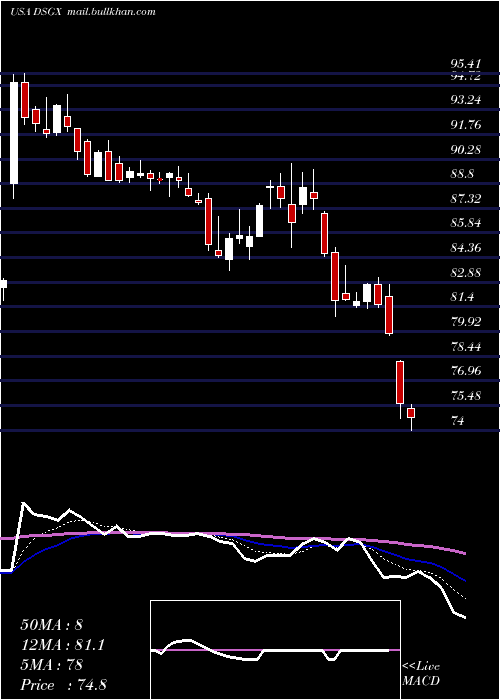Viewport: 500px width, 700px height.
Task: Click the 74 price axis label
Action: click(458, 421)
